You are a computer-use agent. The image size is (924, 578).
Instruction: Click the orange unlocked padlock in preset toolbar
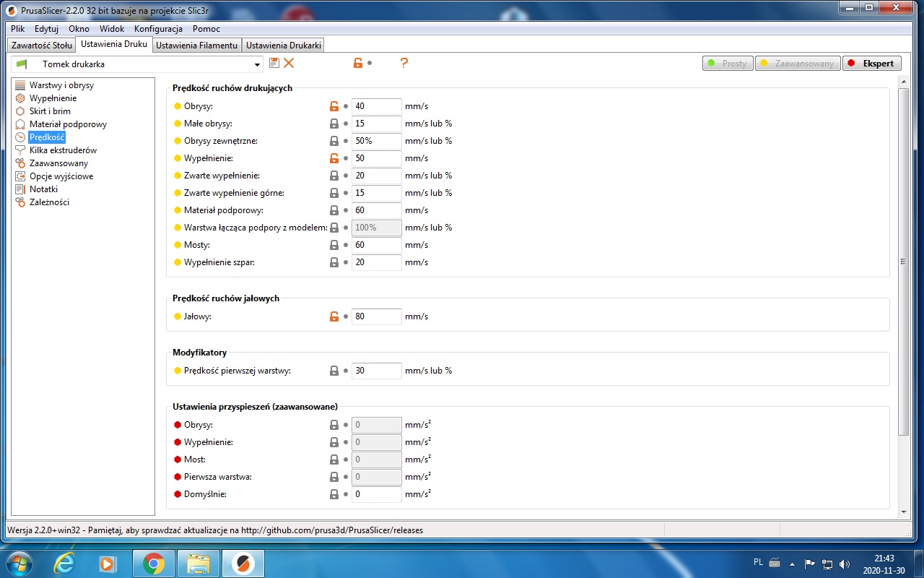pyautogui.click(x=357, y=64)
